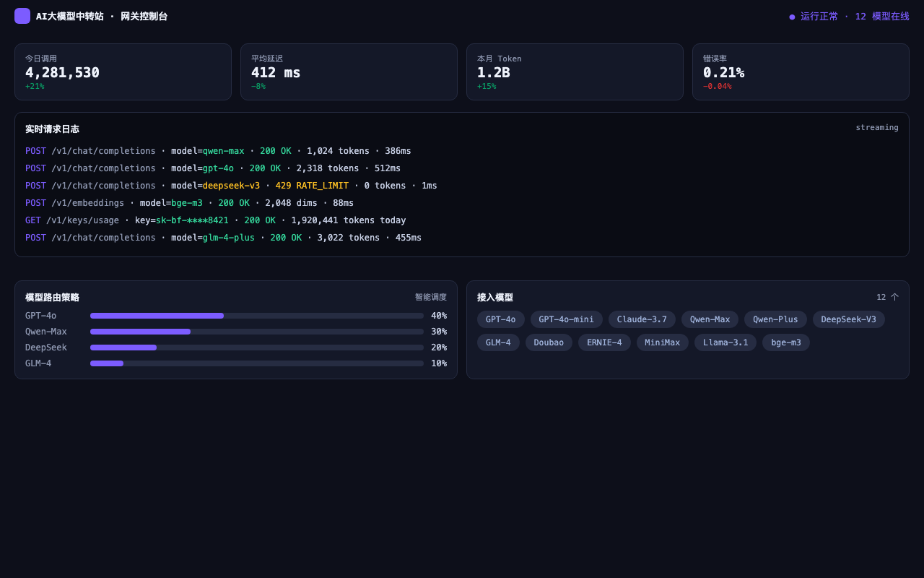Viewport: 924px width, 578px height.
Task: Select the GPT-4o model chip
Action: (x=501, y=319)
